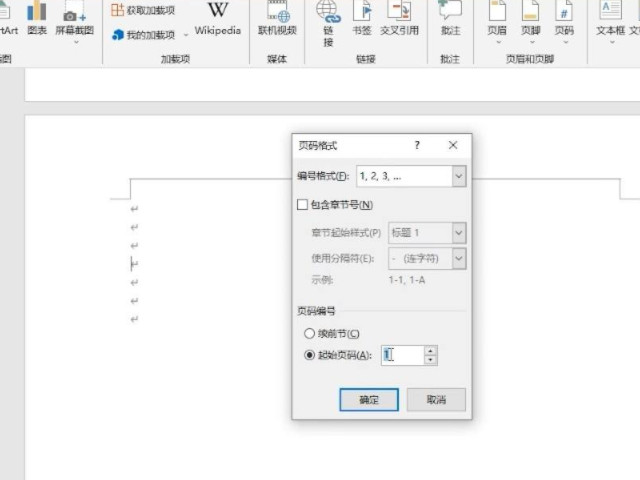Open the Header menu (页眉)

click(x=497, y=22)
